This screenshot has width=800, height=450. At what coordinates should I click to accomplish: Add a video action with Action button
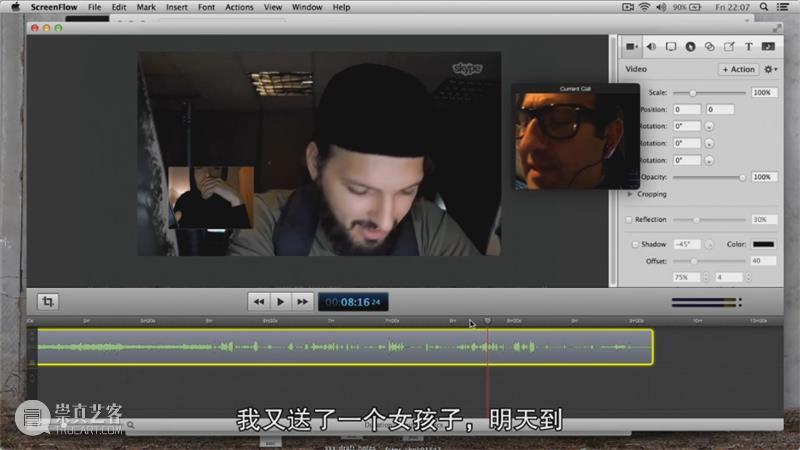[738, 69]
